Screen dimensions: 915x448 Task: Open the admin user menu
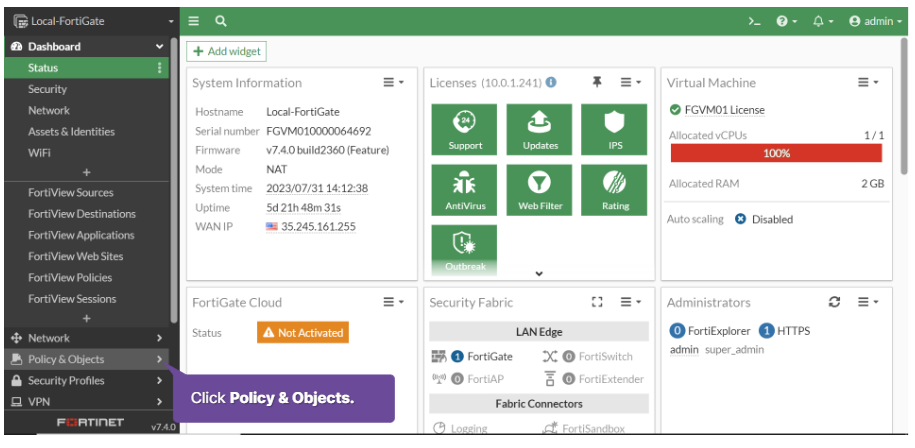point(875,22)
